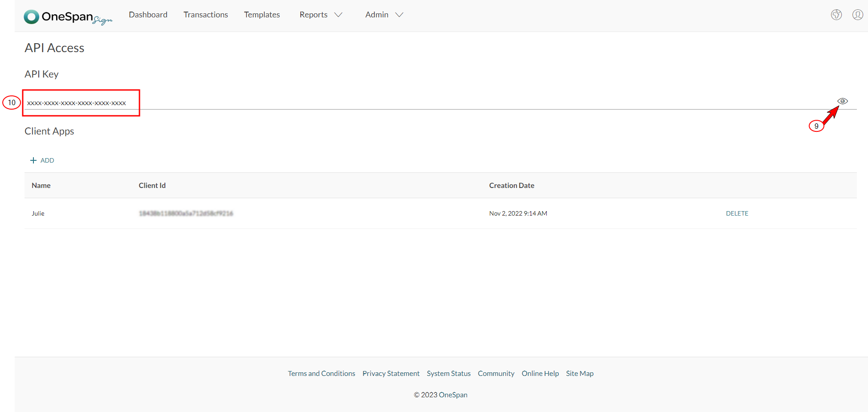Click the blurred Client Id value for Julie
The width and height of the screenshot is (868, 412).
pyautogui.click(x=186, y=213)
